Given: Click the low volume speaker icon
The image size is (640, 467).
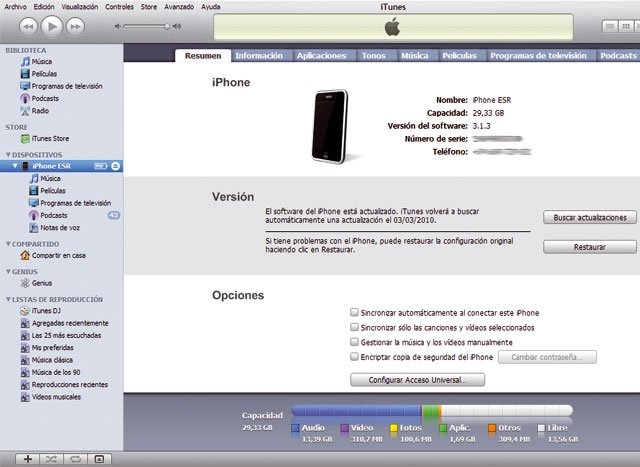Looking at the screenshot, I should [x=118, y=26].
